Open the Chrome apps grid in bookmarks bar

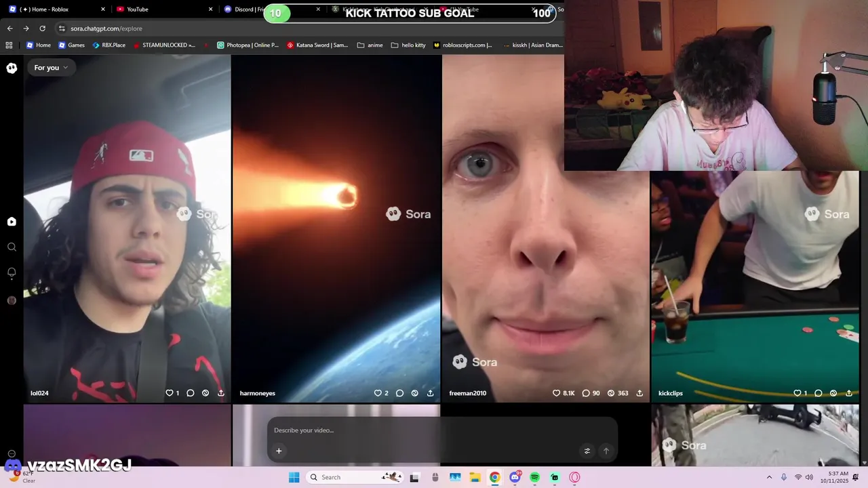pos(9,45)
